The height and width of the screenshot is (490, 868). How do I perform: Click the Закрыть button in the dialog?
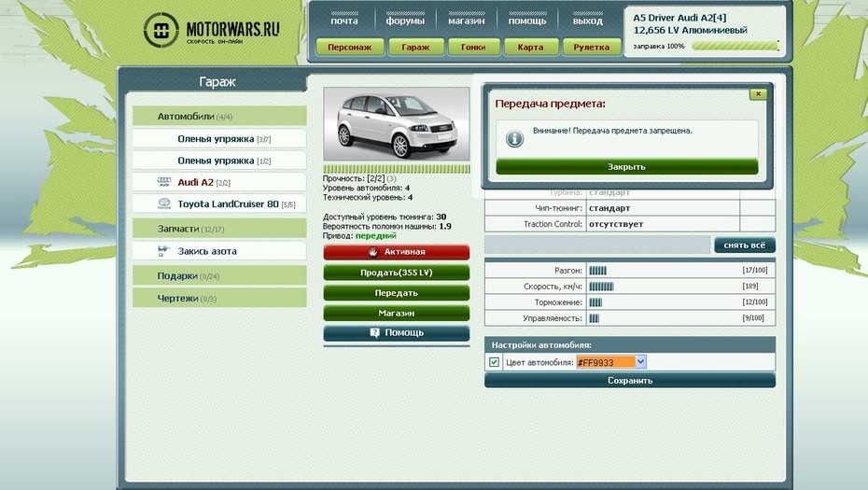626,167
